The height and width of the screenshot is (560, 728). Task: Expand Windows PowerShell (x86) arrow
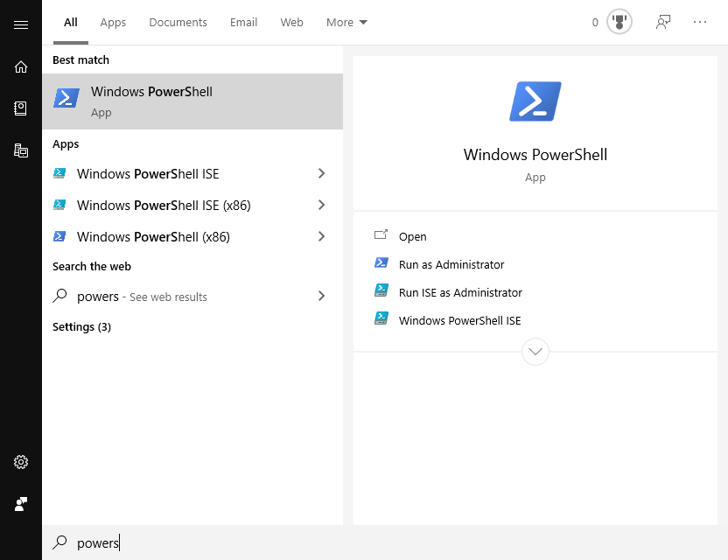tap(321, 236)
